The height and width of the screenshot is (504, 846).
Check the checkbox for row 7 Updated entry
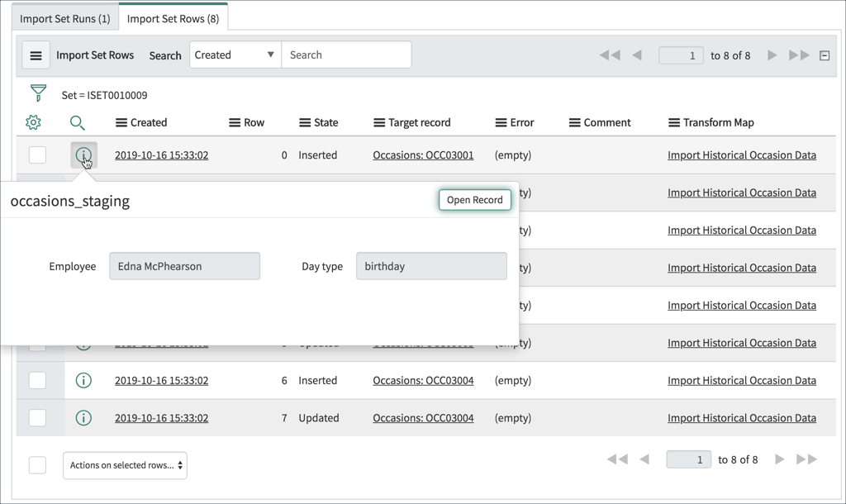(37, 417)
